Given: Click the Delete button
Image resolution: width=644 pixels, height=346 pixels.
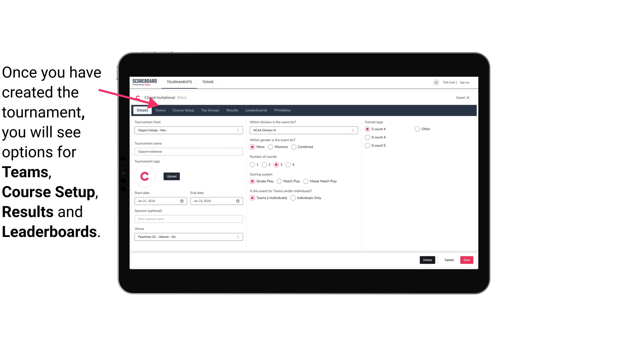Looking at the screenshot, I should 427,259.
